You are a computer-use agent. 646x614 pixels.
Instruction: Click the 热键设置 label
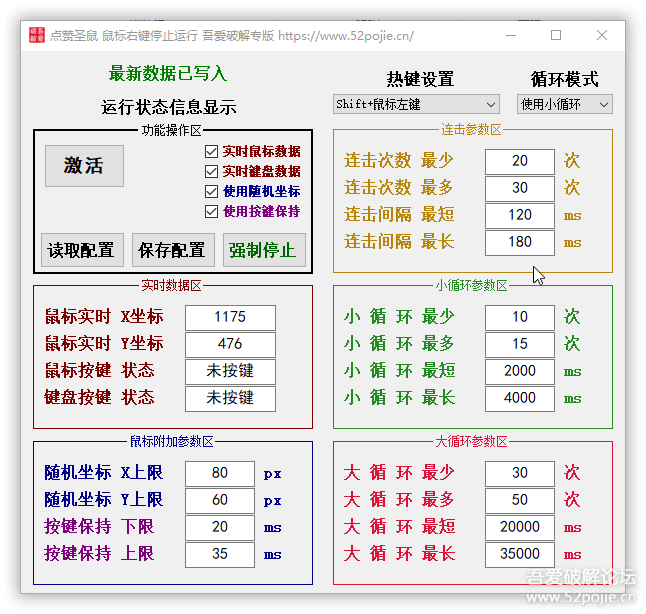tap(420, 79)
